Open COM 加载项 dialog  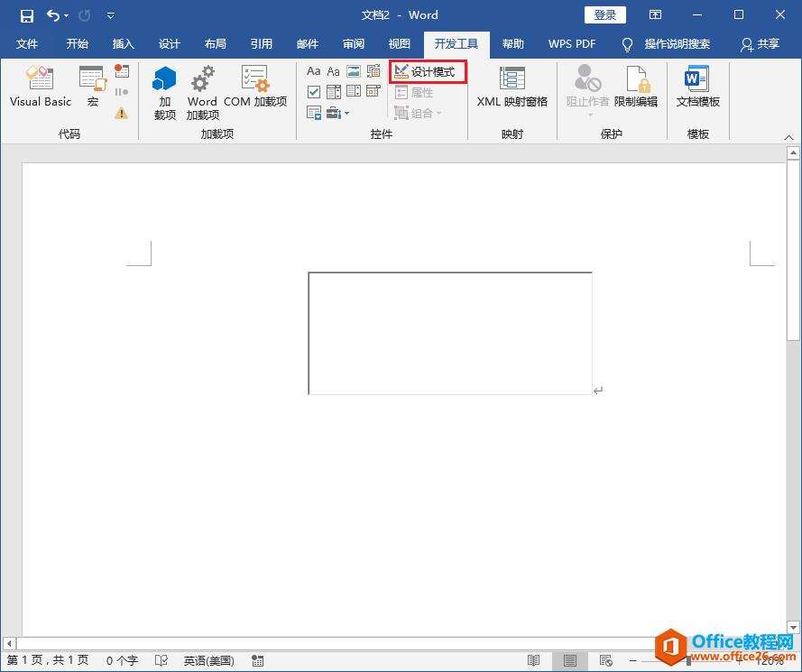point(255,86)
